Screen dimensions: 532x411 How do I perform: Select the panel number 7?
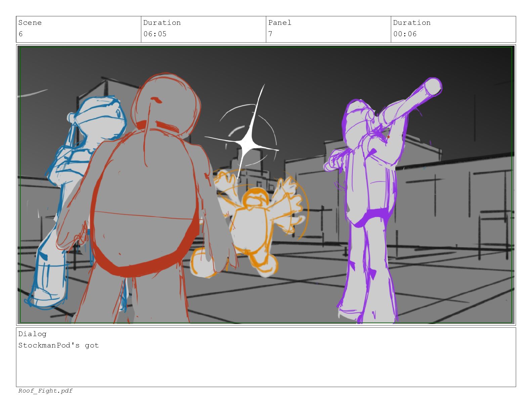(270, 34)
